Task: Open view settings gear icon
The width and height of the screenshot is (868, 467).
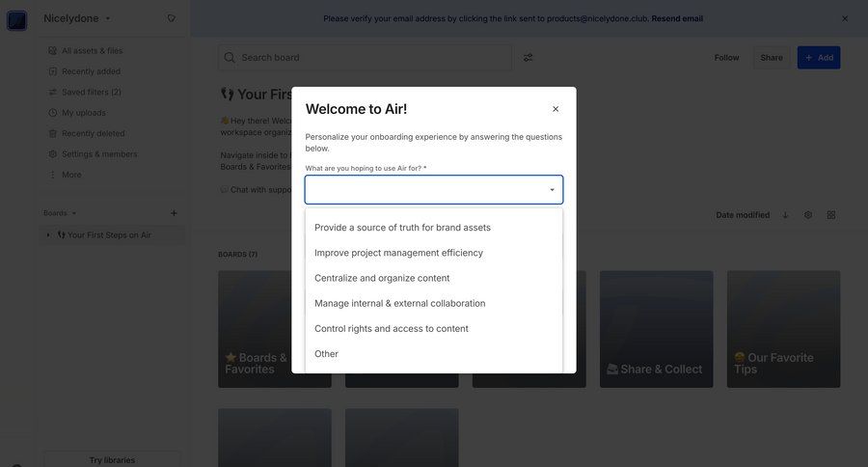Action: click(x=808, y=215)
